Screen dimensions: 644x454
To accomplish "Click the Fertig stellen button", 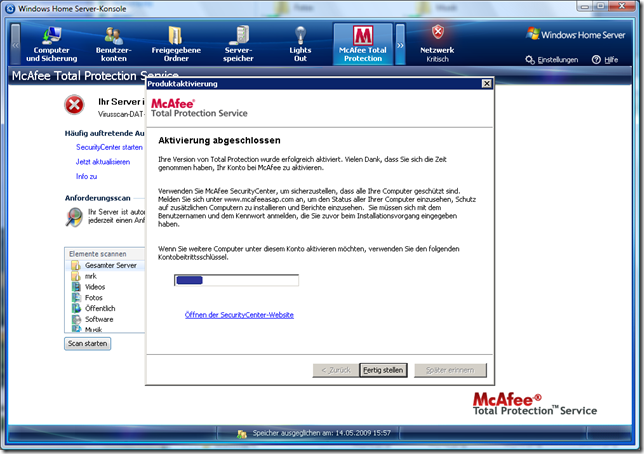I will 383,370.
